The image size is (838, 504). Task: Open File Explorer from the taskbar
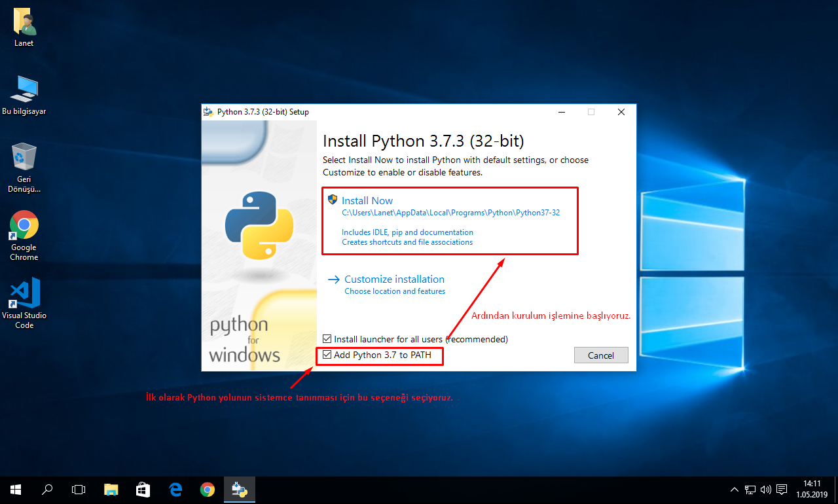click(x=111, y=489)
